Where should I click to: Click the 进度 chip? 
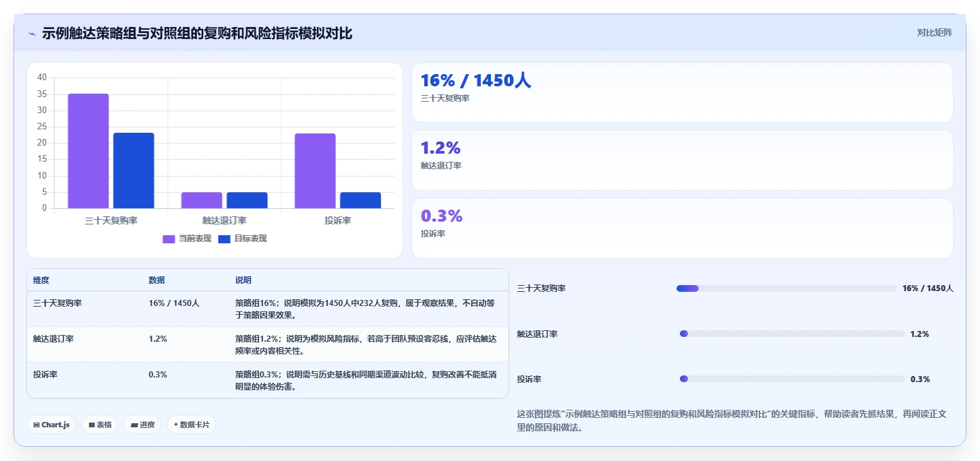(x=142, y=425)
